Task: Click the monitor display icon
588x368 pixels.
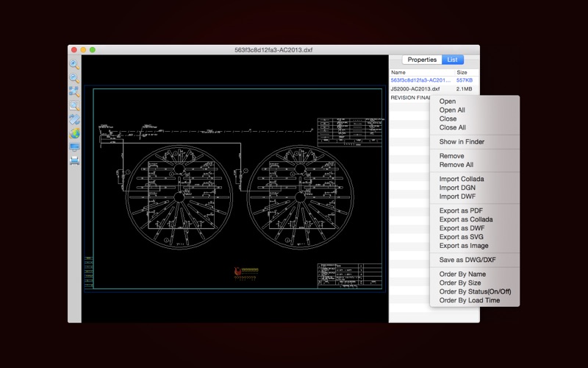Action: pyautogui.click(x=74, y=147)
